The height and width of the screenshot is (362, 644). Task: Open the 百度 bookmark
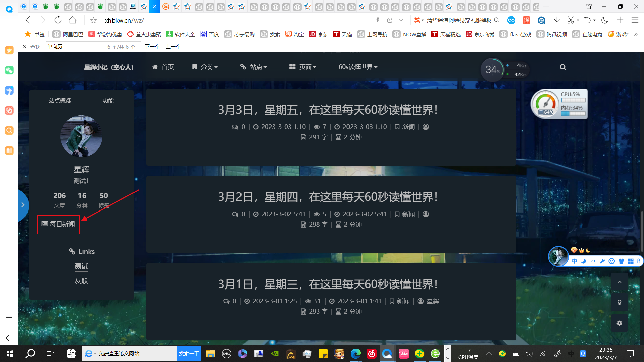[210, 34]
